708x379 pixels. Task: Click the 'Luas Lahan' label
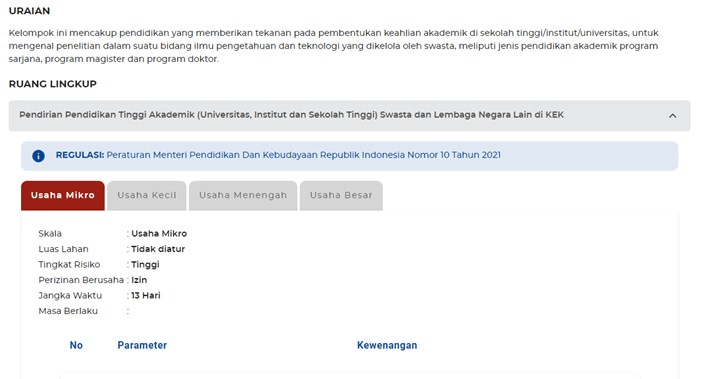point(63,249)
